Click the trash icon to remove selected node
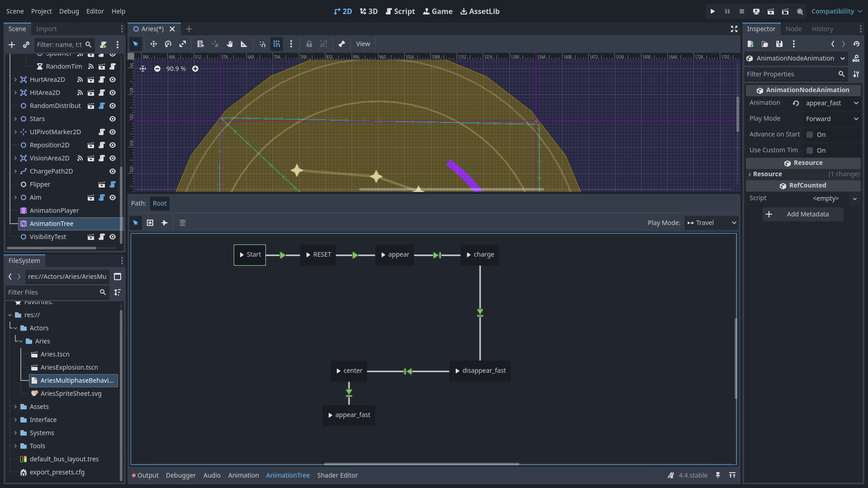The height and width of the screenshot is (488, 868). point(183,223)
